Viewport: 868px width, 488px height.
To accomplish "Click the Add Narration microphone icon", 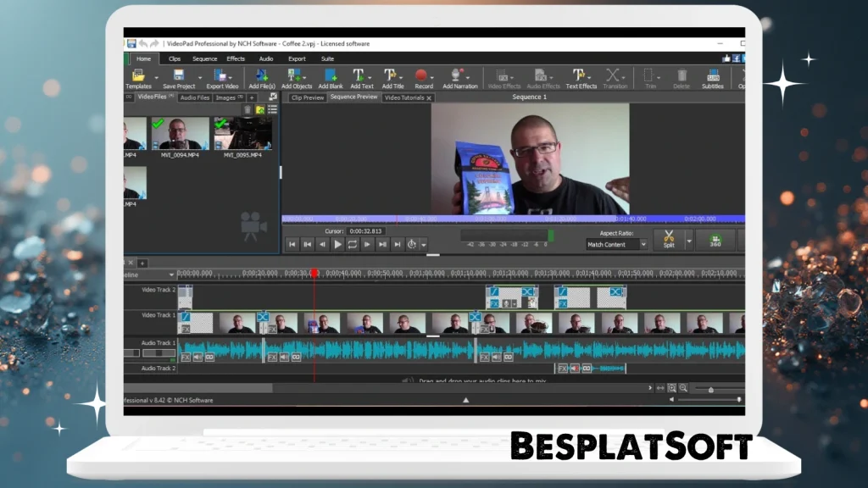I will tap(459, 78).
